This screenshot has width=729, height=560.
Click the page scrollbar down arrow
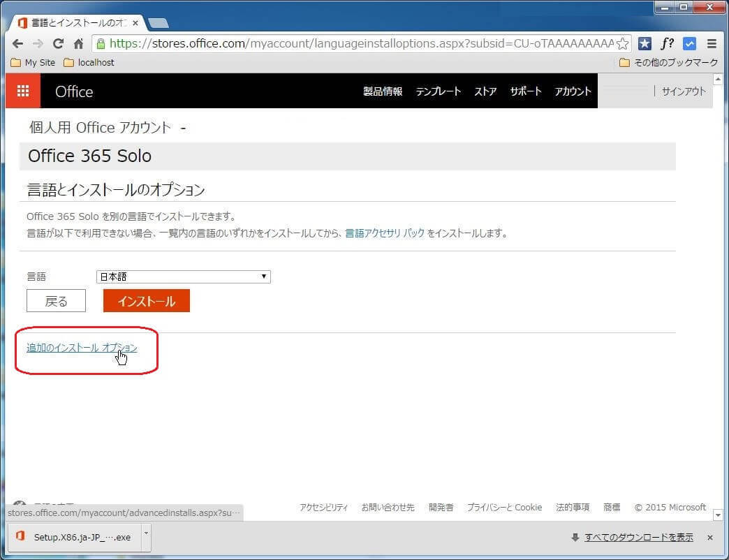(x=719, y=515)
